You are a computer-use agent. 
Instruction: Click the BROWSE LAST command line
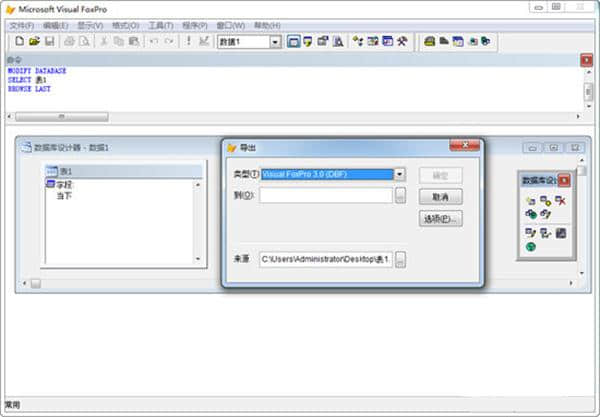[x=29, y=89]
